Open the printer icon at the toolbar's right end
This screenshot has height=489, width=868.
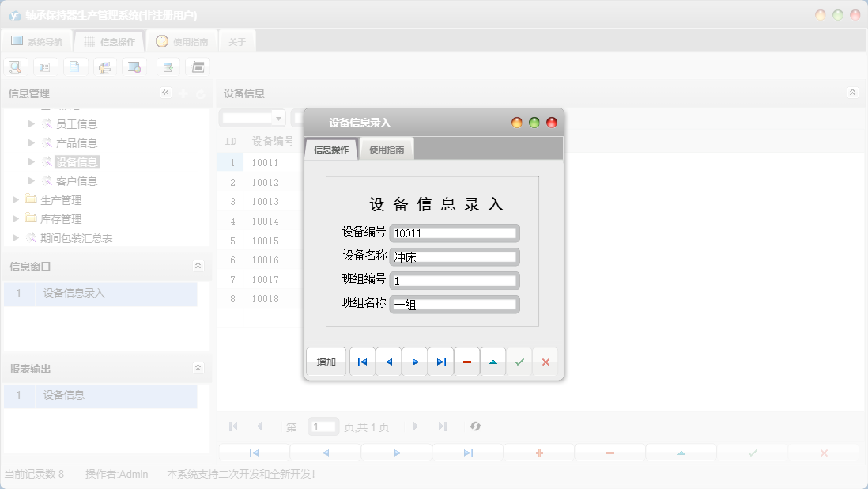coord(198,66)
